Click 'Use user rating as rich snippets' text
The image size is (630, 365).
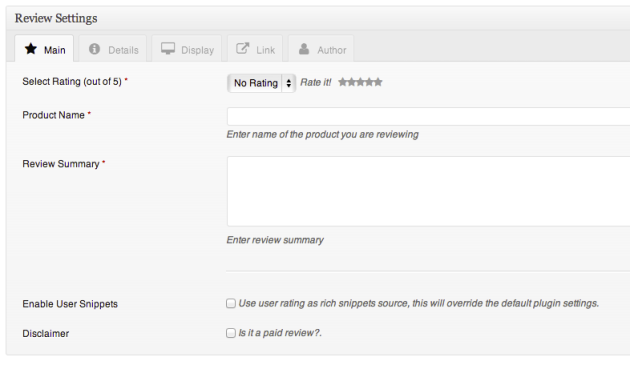[x=419, y=303]
